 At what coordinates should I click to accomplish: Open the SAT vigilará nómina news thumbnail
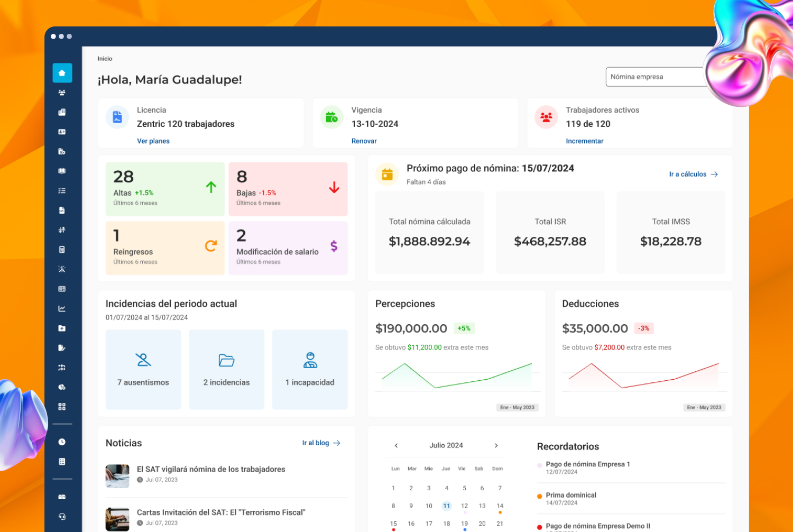pos(117,476)
